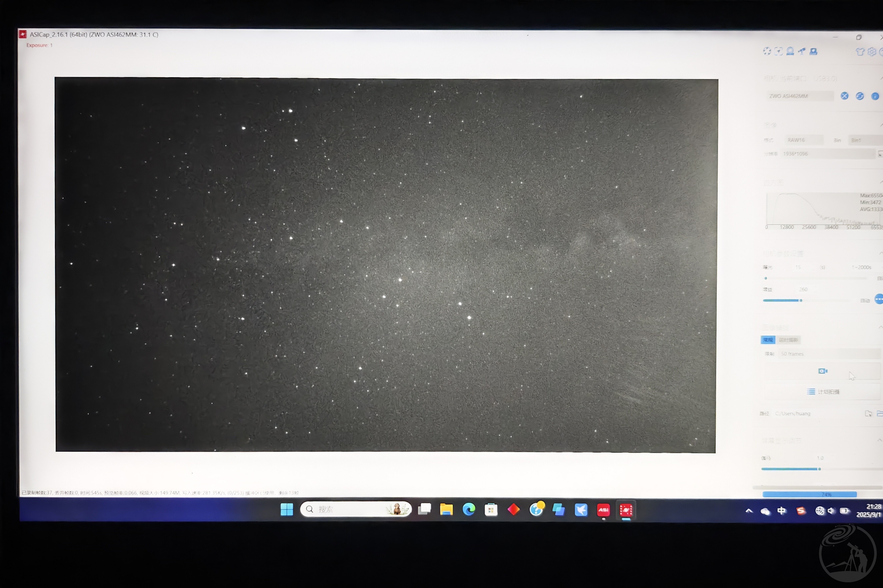
Task: Start recording with the video camera button
Action: [x=822, y=371]
